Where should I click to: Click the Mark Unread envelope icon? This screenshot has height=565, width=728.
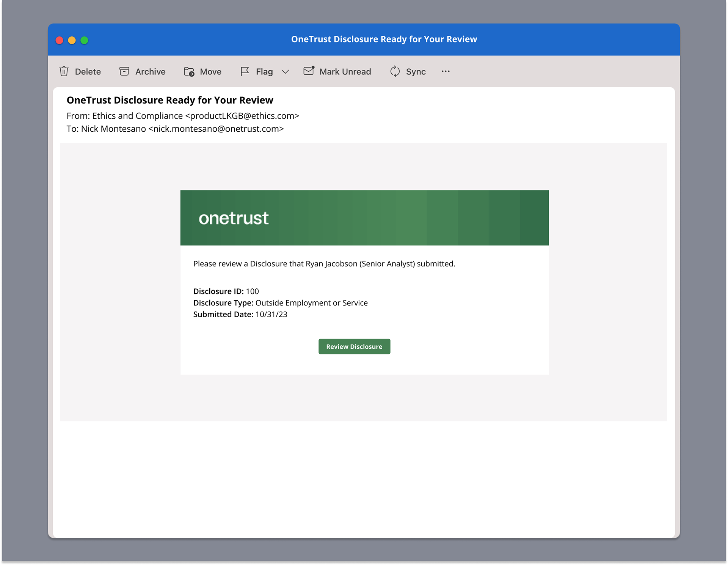tap(309, 71)
